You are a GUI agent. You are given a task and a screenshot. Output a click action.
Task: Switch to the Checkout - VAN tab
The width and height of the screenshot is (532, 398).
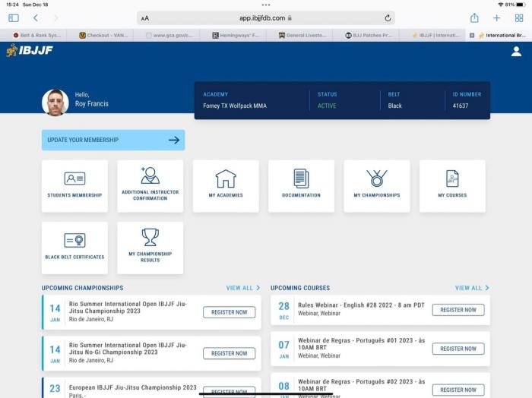pos(103,35)
